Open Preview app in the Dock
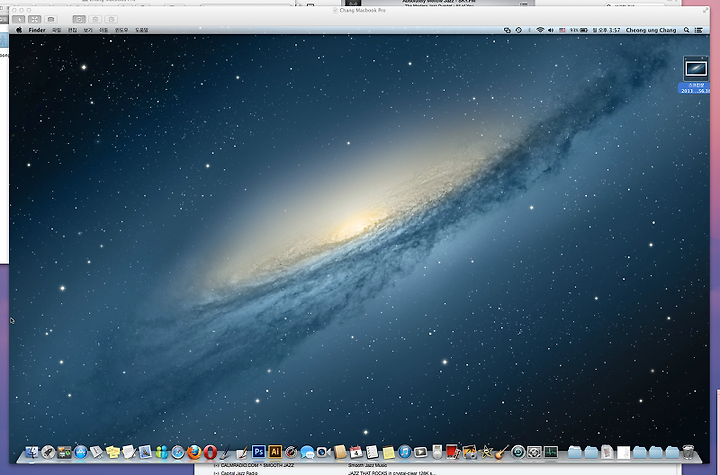Image resolution: width=720 pixels, height=475 pixels. click(x=145, y=452)
